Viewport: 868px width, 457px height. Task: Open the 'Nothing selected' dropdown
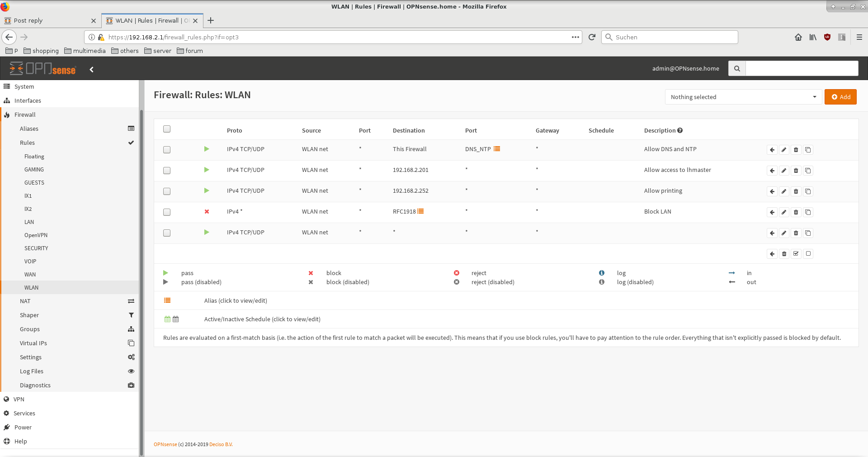pyautogui.click(x=743, y=97)
